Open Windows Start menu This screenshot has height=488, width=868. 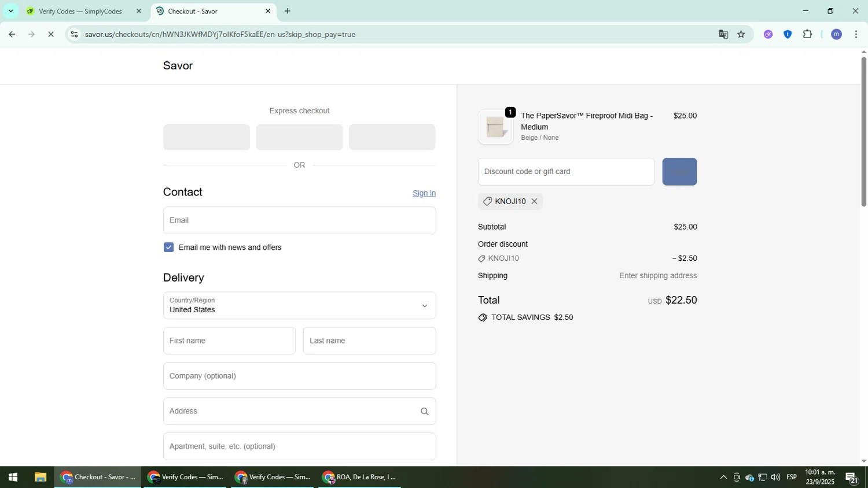13,477
